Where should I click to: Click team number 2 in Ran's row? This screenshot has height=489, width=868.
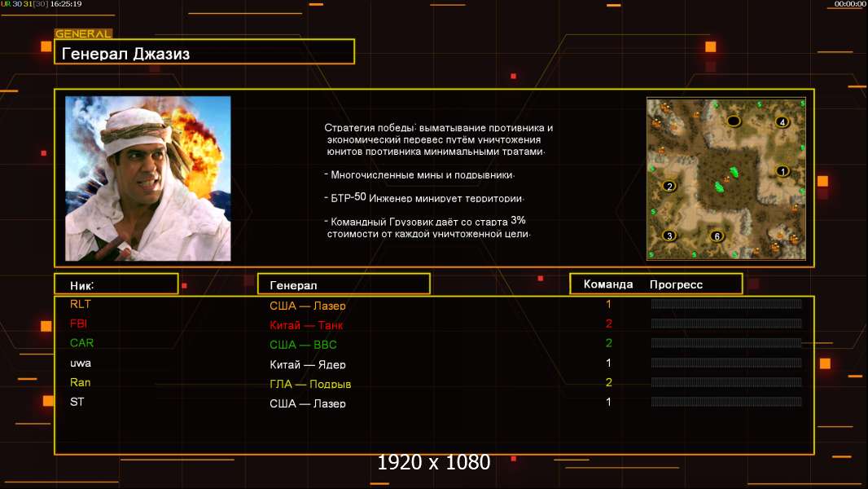(608, 382)
